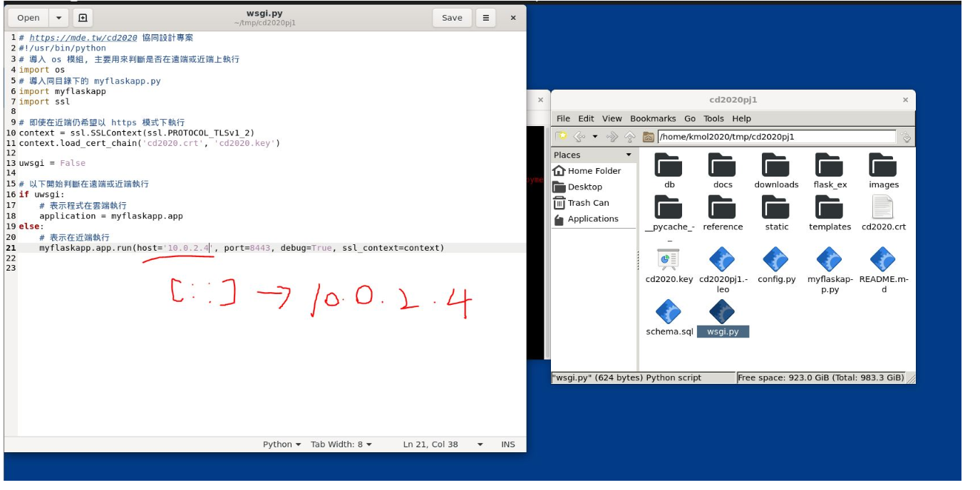This screenshot has height=490, width=980.
Task: Click the home folder toolbar icon
Action: point(648,137)
